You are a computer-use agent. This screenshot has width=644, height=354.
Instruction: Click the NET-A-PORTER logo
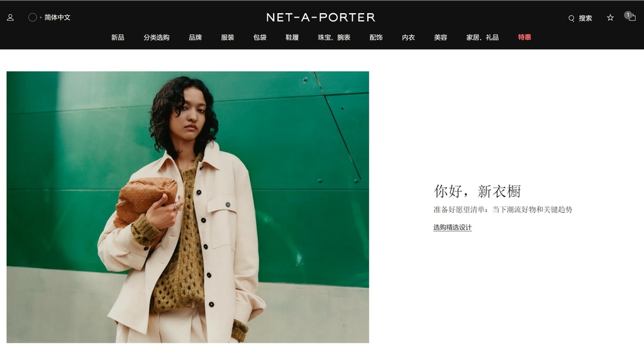(321, 17)
